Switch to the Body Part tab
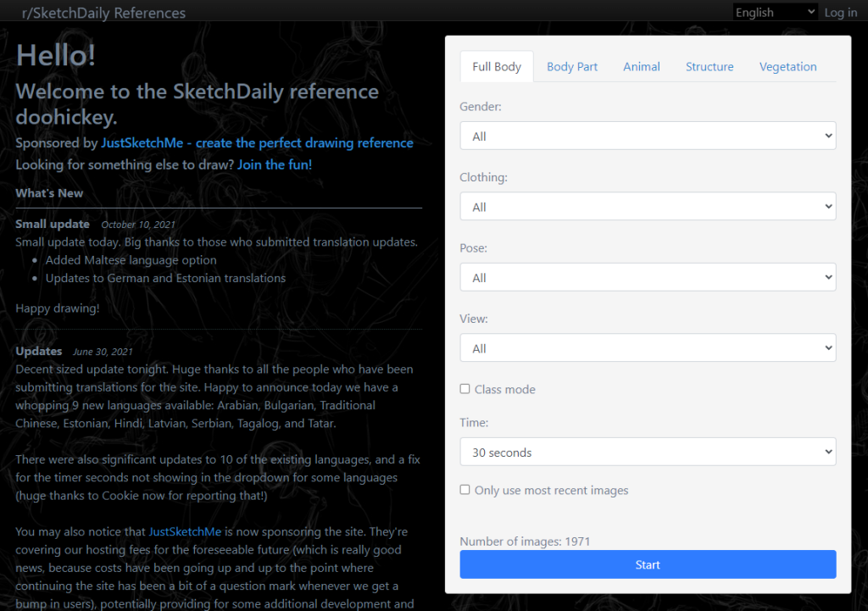This screenshot has width=868, height=611. (x=572, y=67)
